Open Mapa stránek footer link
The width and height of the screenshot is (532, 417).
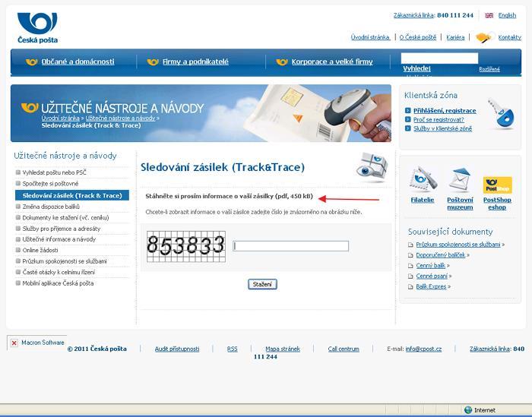(x=283, y=349)
